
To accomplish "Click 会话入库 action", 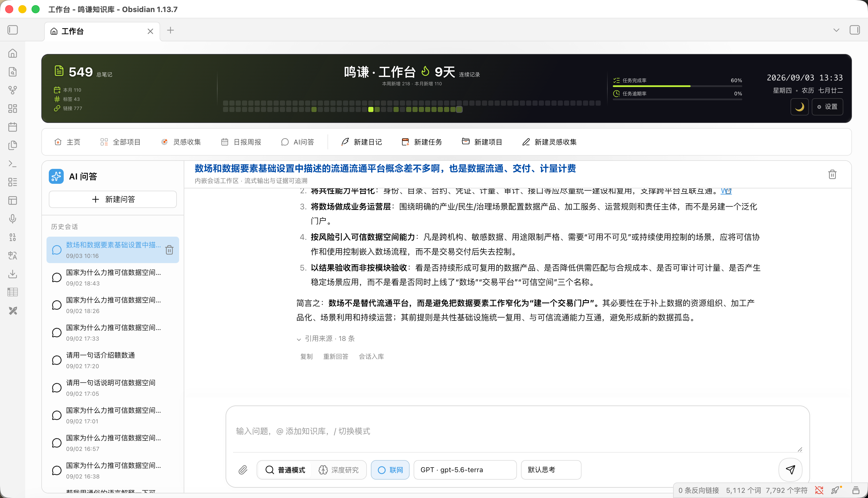I will (x=371, y=356).
